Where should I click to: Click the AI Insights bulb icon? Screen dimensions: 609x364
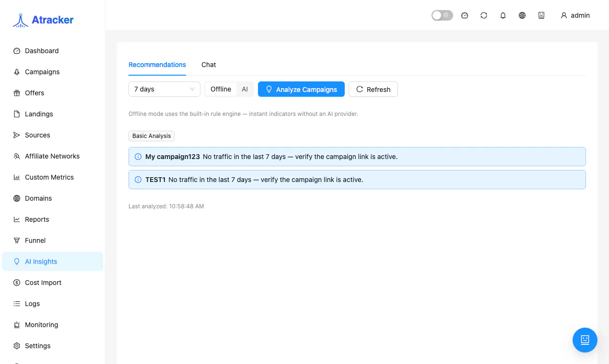[17, 262]
